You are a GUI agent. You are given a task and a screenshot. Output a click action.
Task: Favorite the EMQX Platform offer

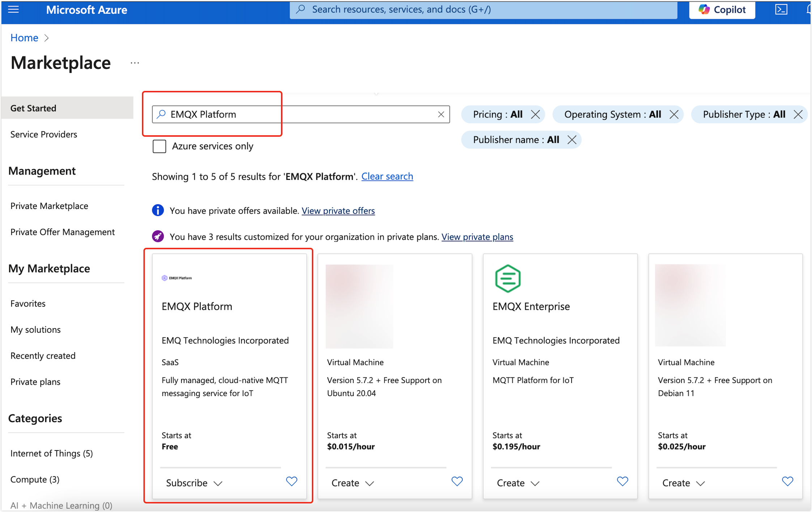pos(291,481)
